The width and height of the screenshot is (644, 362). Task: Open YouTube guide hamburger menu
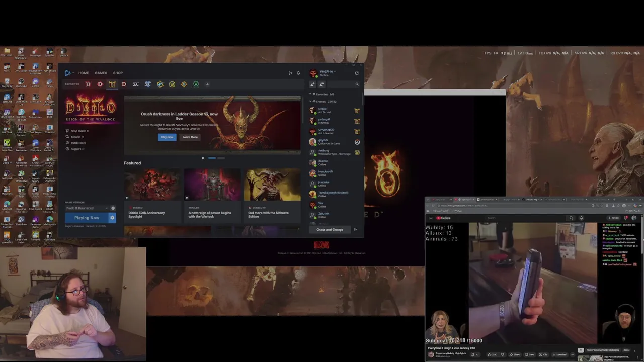(431, 218)
